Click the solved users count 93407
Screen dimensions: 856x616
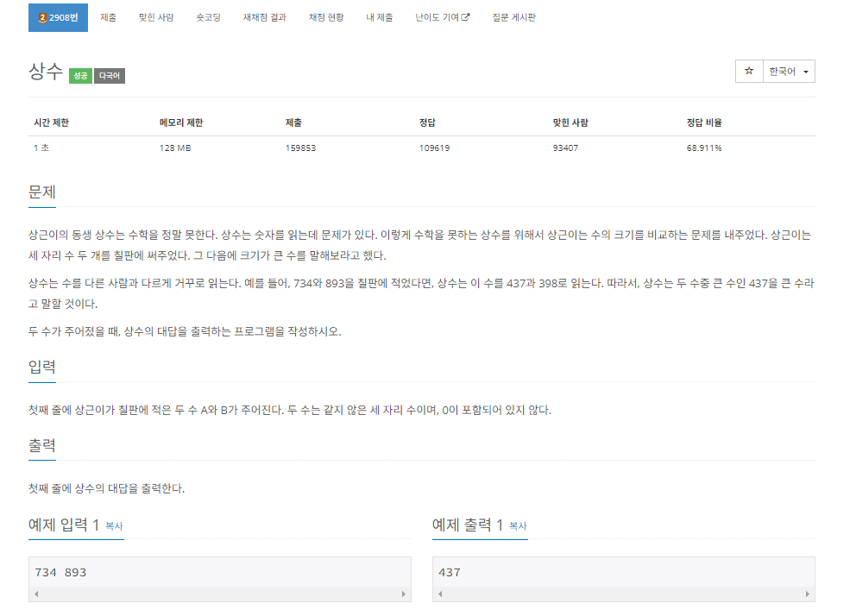565,148
